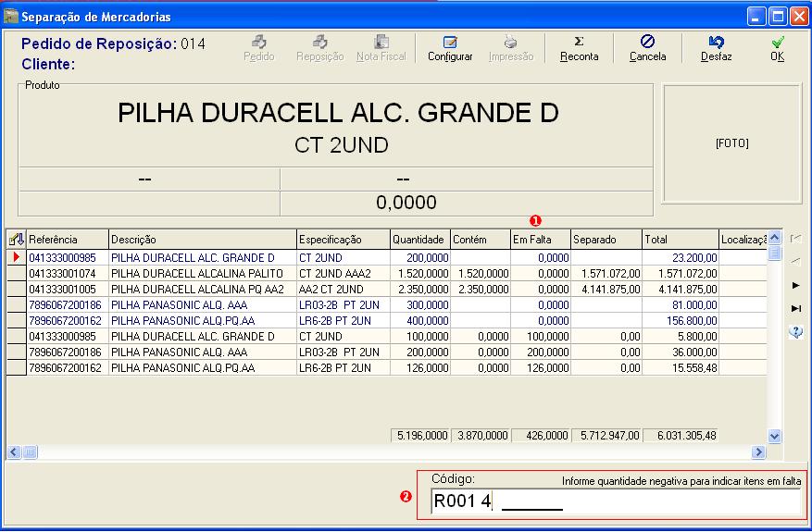Close the Separação de Mercadorias window
The image size is (812, 532).
tap(799, 16)
